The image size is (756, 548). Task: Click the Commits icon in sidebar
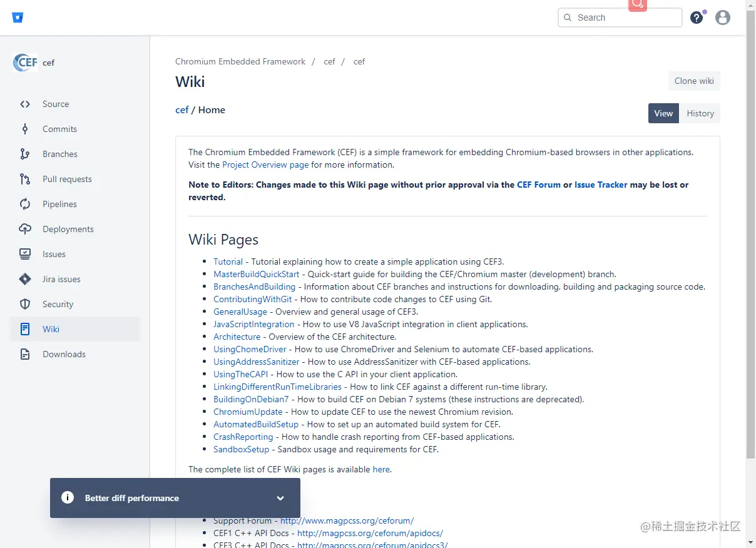coord(25,129)
